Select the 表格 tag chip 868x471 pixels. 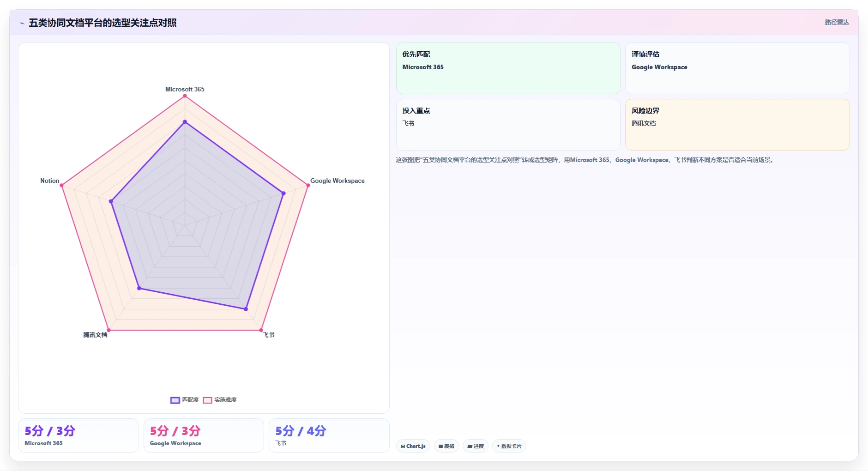click(x=446, y=446)
